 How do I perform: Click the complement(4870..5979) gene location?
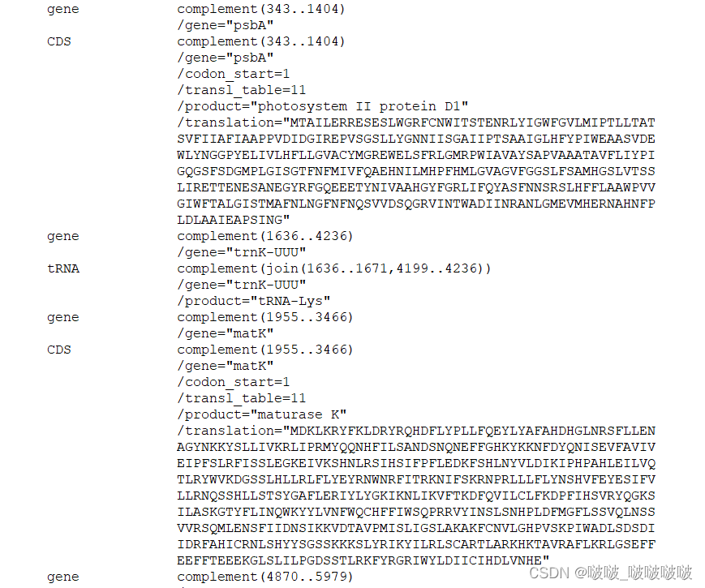264,577
